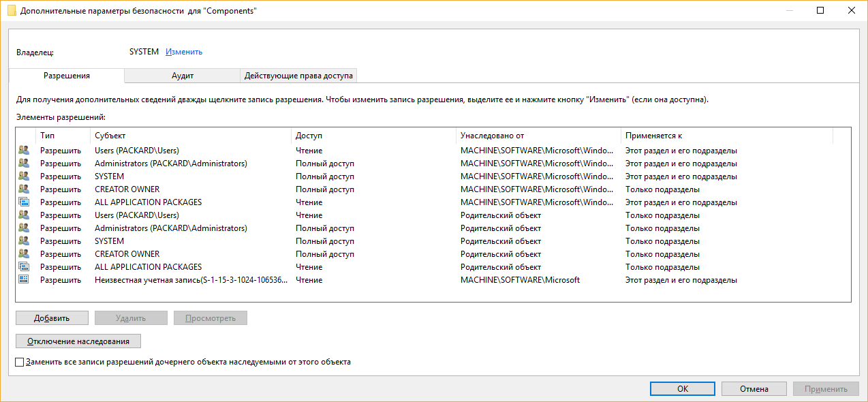Click the group icon of Users entry inherited from MACHINE\SOFTWARE

[x=24, y=151]
